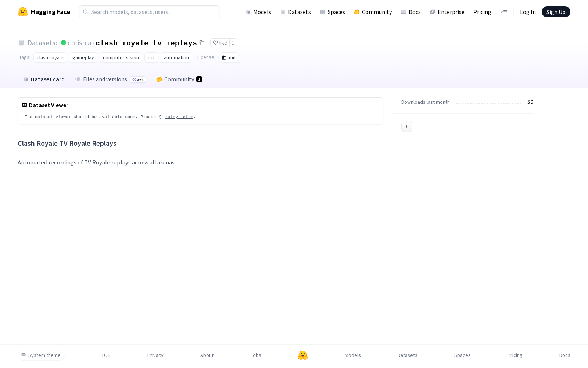Open the three-dot options menu

coord(407,127)
